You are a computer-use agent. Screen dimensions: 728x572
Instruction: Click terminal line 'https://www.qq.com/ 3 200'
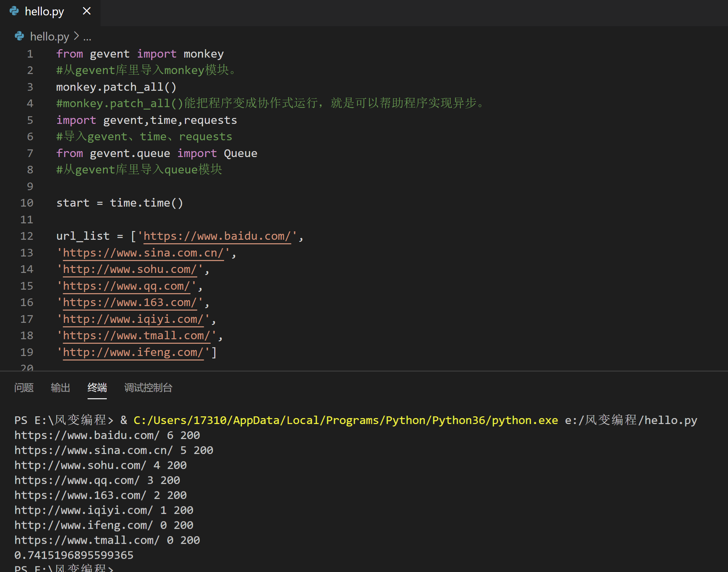97,480
